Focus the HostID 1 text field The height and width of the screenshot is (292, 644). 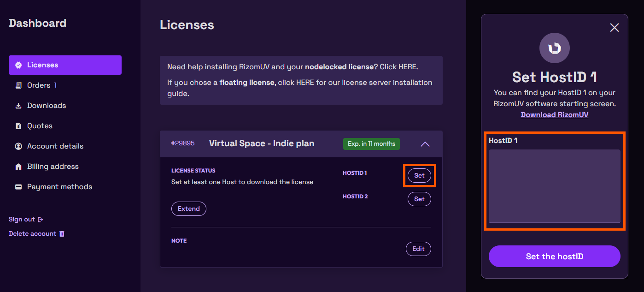coord(555,186)
